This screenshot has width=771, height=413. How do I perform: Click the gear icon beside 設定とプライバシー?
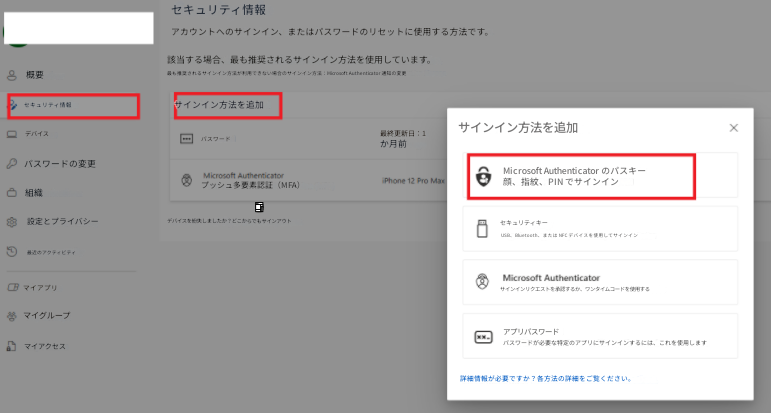pyautogui.click(x=12, y=222)
